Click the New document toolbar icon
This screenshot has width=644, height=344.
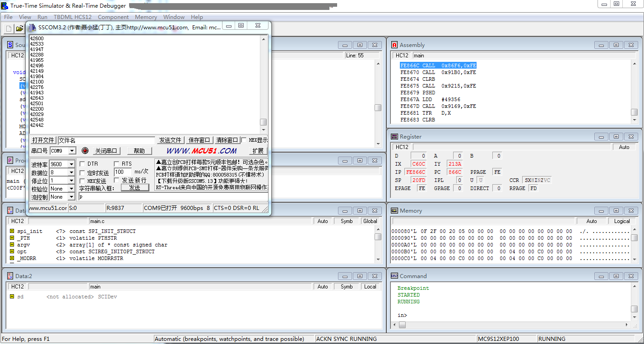pos(9,28)
